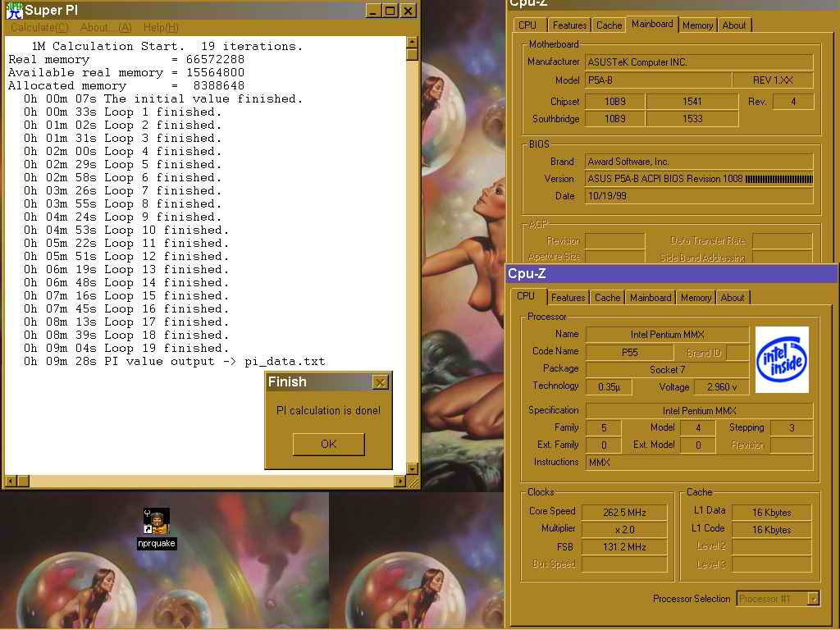This screenshot has height=630, width=840.
Task: Click the L1 Code 16 Kbytes field
Action: 771,529
